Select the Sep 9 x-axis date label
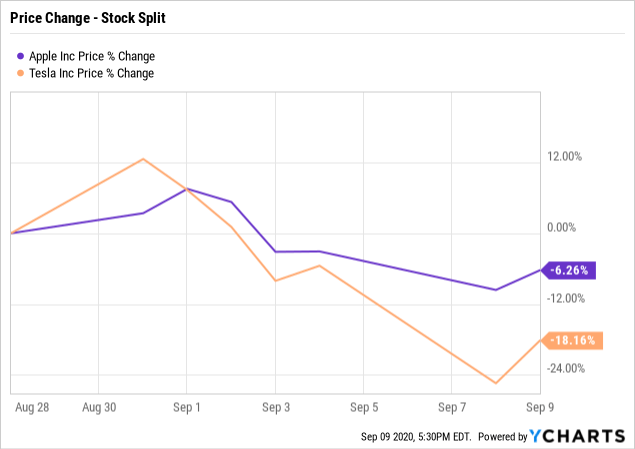Screen dimensions: 635x449 pos(540,407)
